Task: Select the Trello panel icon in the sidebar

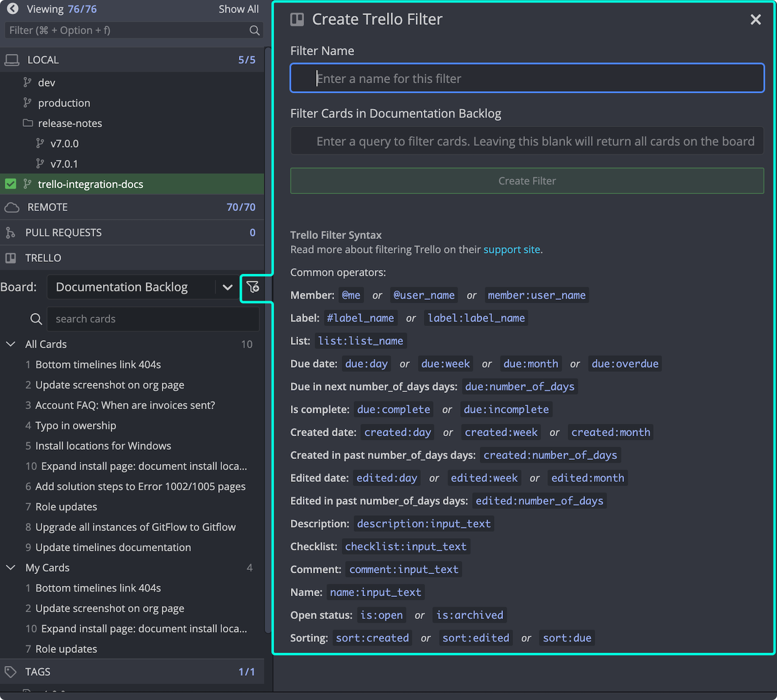Action: click(x=10, y=257)
